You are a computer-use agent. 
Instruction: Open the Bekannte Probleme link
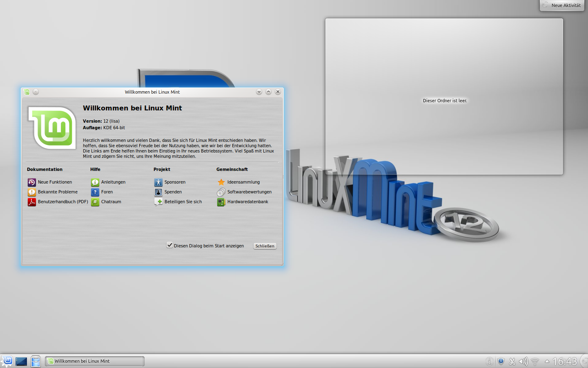click(x=58, y=192)
